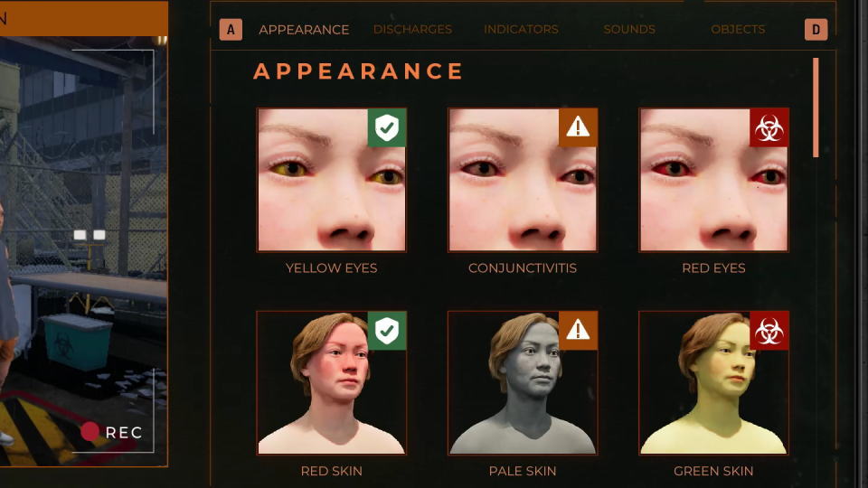Select the Red Eyes symptom thumbnail
This screenshot has height=488, width=868.
pyautogui.click(x=713, y=180)
